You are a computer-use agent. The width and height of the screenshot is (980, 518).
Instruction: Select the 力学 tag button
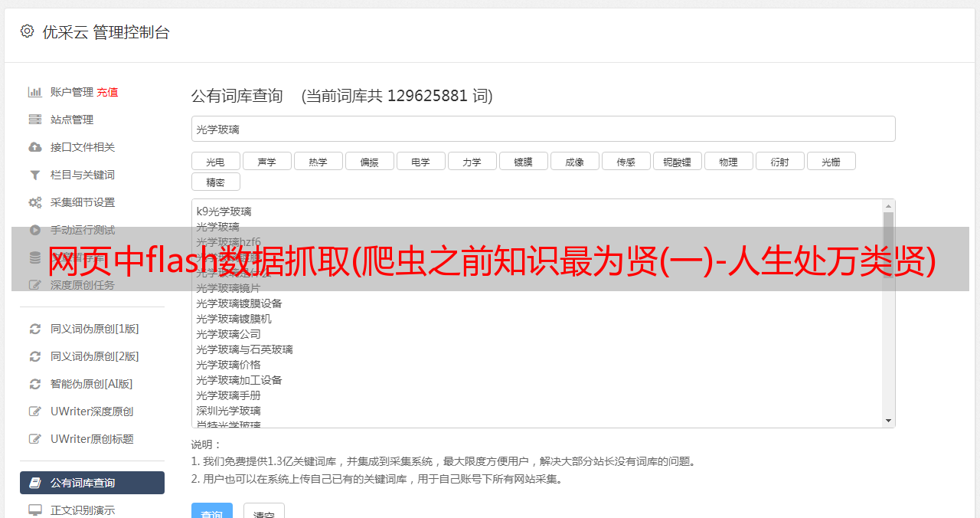click(x=472, y=161)
